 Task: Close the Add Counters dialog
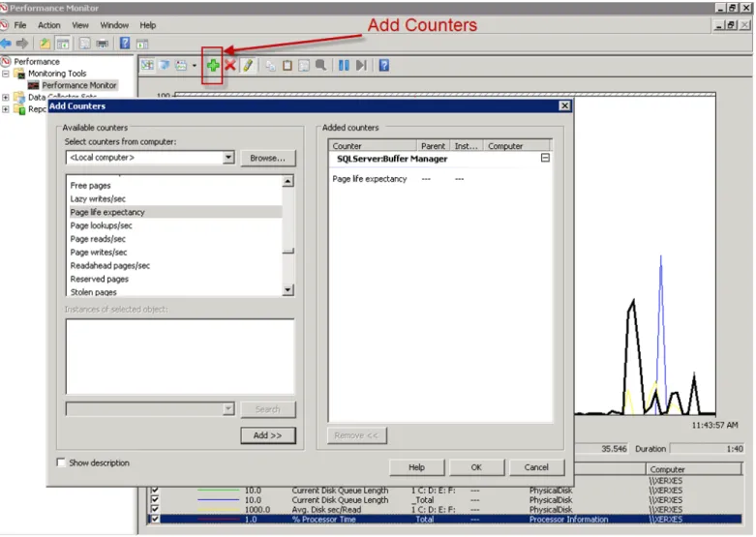[x=564, y=105]
